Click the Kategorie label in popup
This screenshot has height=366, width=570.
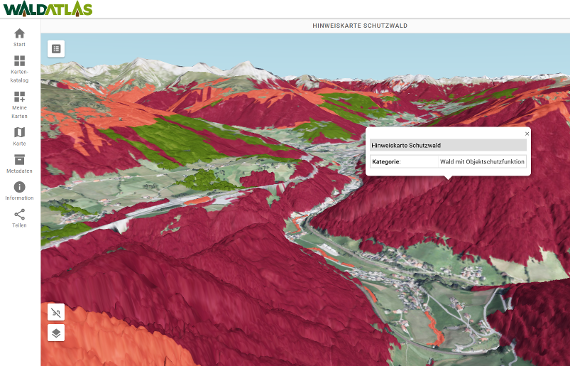(x=386, y=162)
